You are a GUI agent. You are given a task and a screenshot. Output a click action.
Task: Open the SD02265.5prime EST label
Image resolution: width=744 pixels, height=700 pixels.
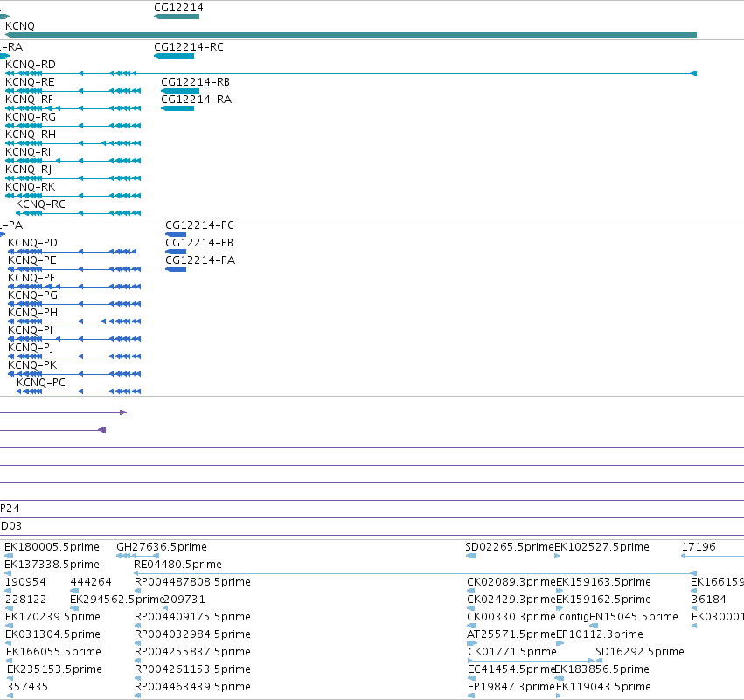[x=510, y=547]
